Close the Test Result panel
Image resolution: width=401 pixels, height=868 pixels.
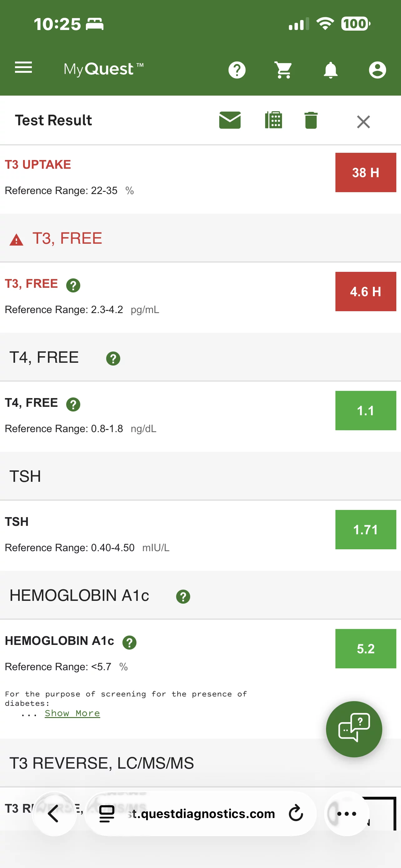[363, 122]
